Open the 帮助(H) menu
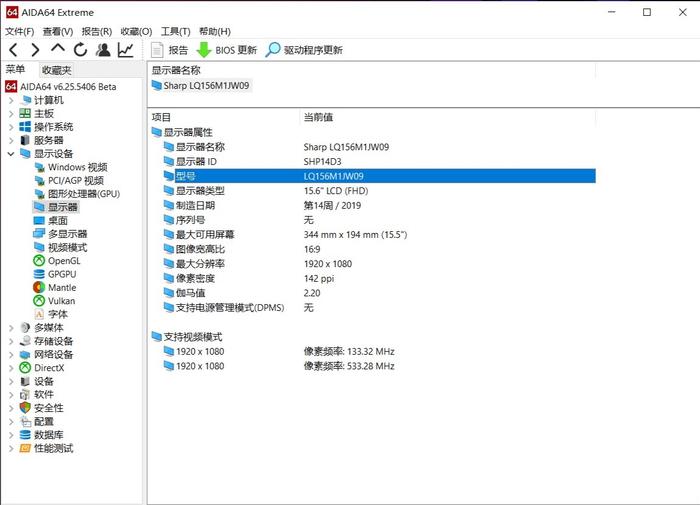Screen dimensions: 700x505 click(215, 31)
